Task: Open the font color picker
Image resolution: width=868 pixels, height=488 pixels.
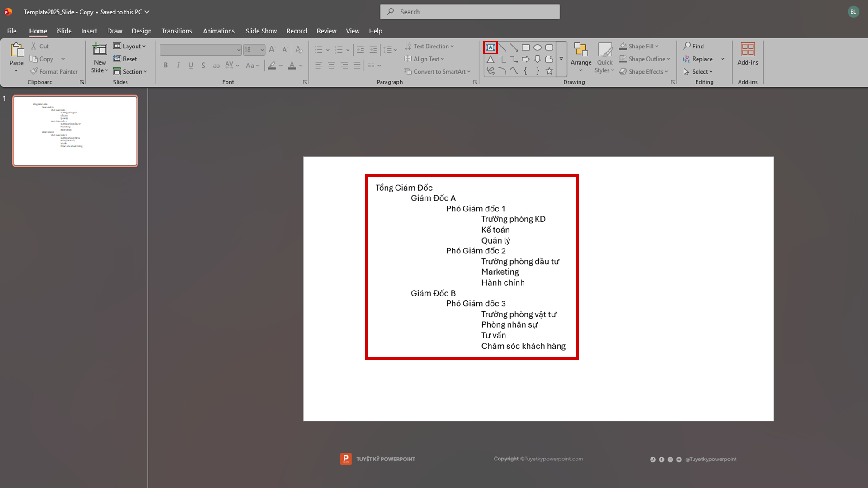Action: click(301, 66)
